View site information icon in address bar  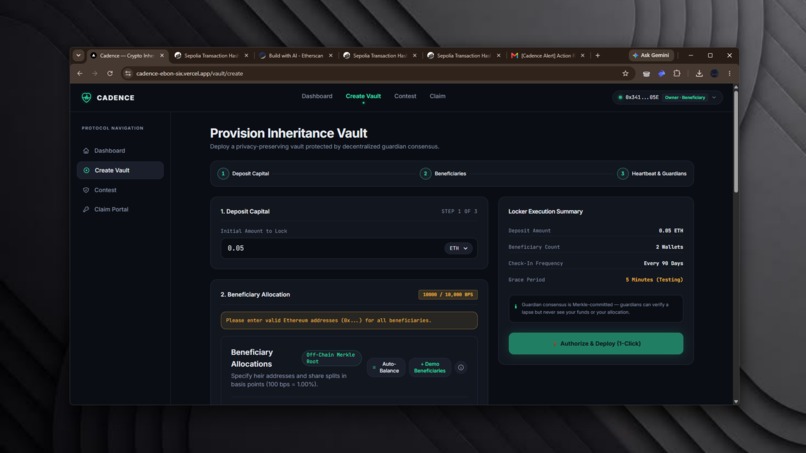click(x=127, y=74)
